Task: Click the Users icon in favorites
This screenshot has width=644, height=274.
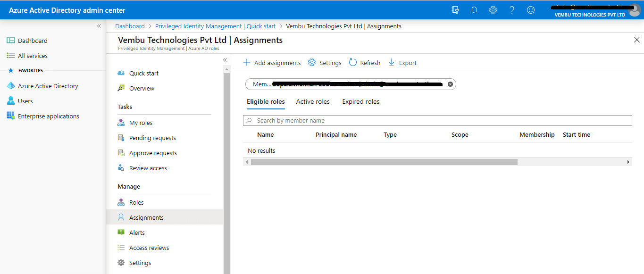Action: tap(10, 101)
